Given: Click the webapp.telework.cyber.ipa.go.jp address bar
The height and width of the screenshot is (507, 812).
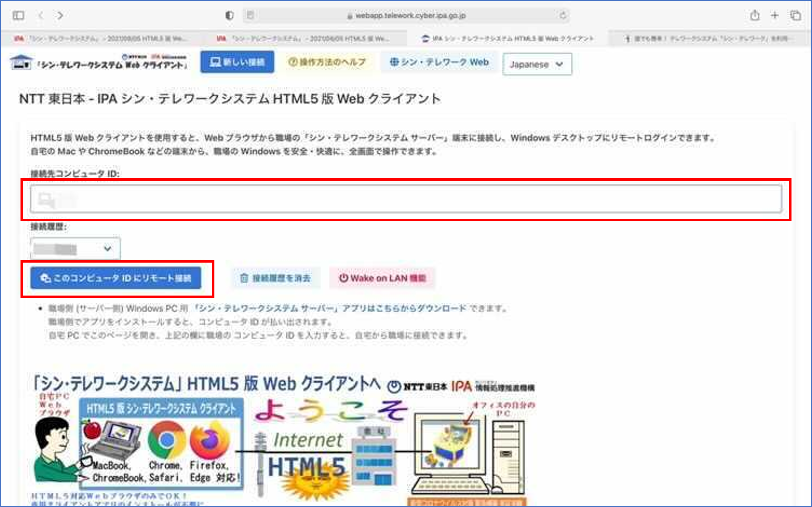Looking at the screenshot, I should 406,16.
